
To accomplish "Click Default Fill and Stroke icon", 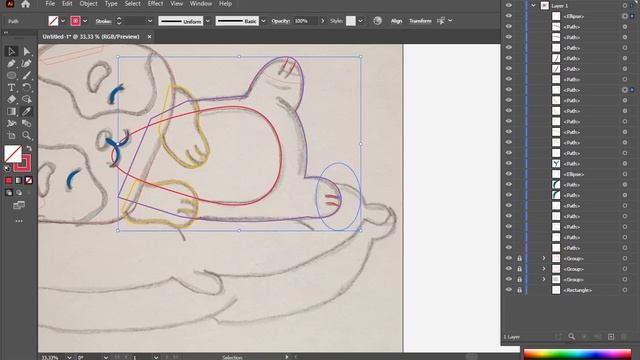I will [7, 168].
